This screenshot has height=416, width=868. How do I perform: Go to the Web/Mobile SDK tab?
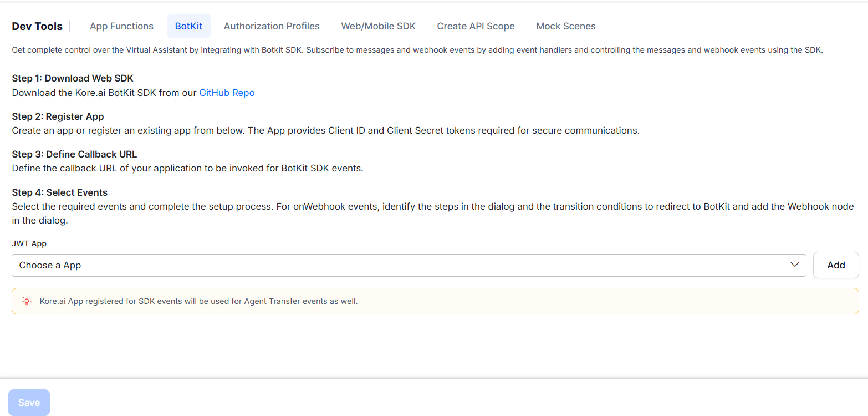[378, 26]
